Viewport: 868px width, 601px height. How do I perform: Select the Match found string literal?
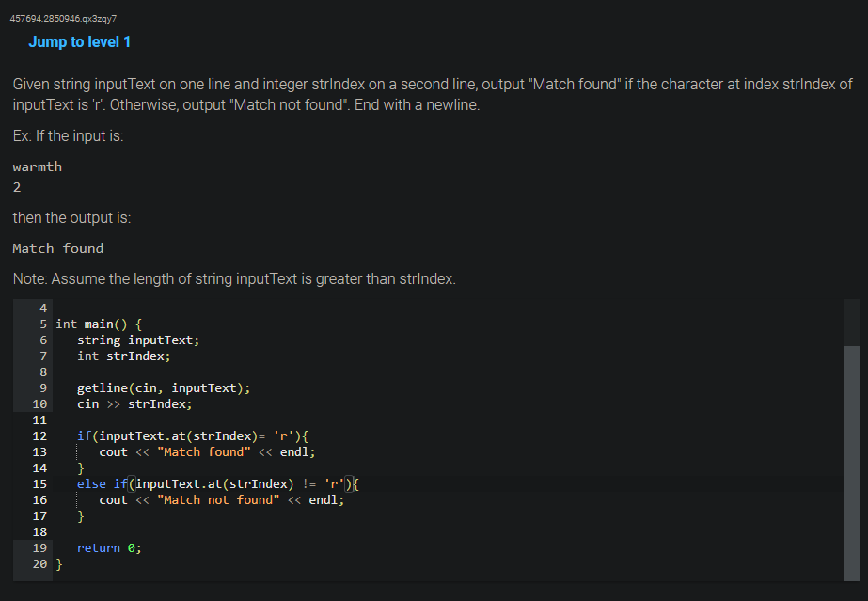tap(200, 451)
